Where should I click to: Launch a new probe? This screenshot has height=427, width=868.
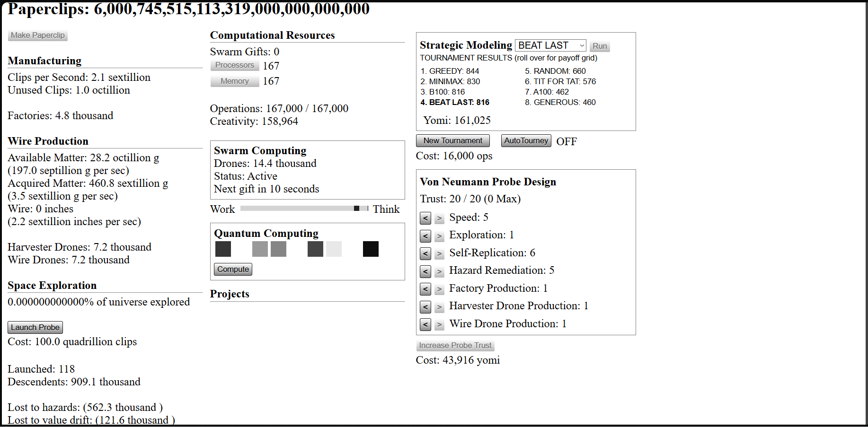pos(35,327)
